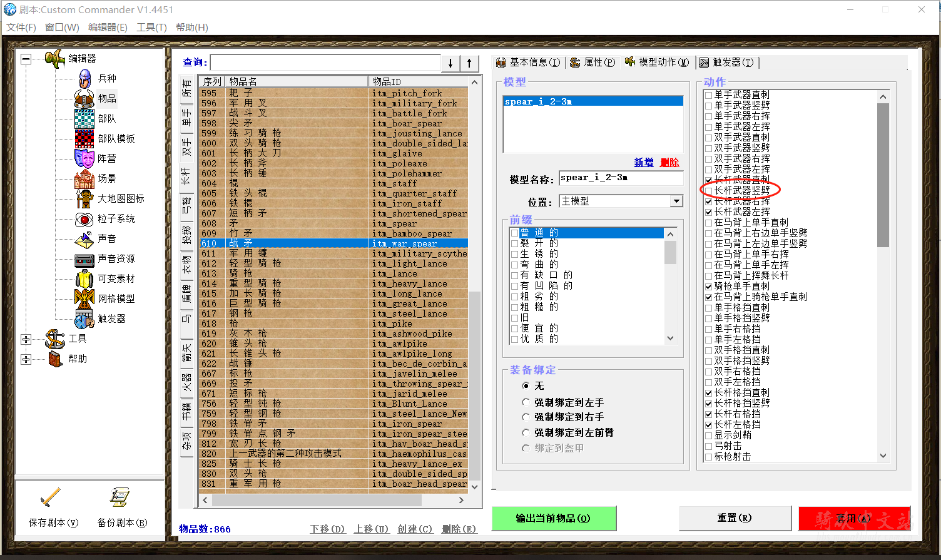Viewport: 941px width, 560px height.
Task: Collapse the 编辑器 tree node
Action: (26, 59)
